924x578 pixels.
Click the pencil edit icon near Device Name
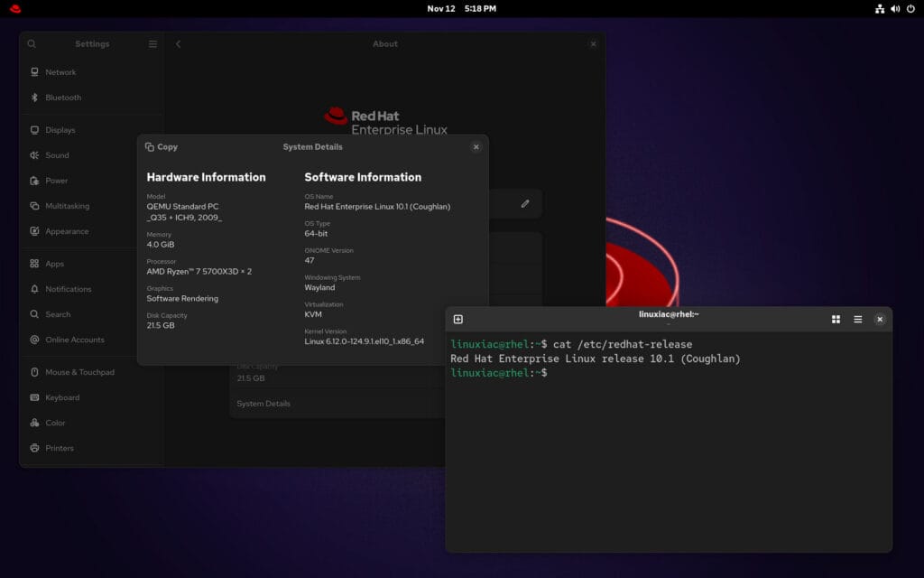tap(525, 203)
